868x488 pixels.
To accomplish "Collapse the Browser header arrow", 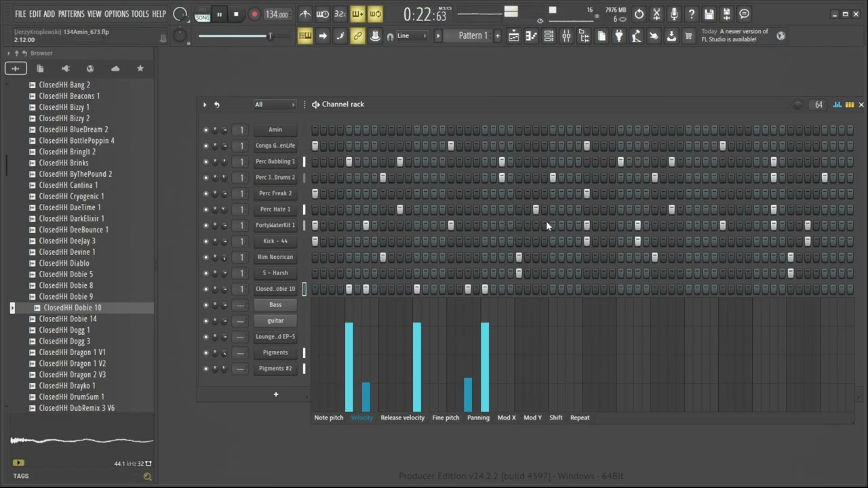I will (x=9, y=53).
